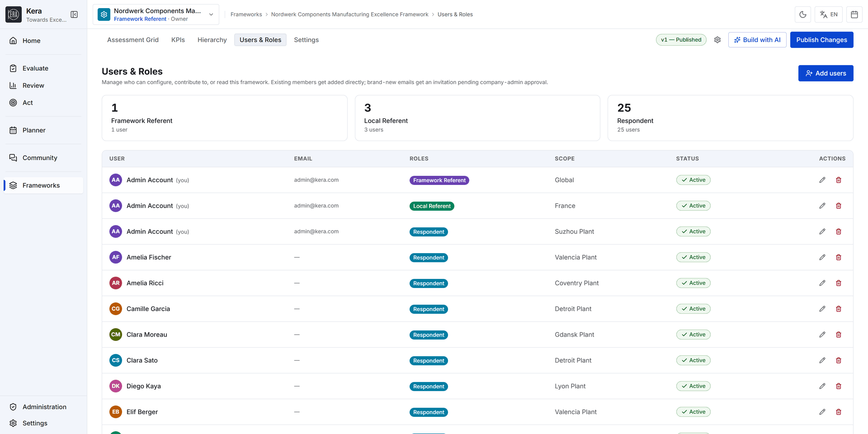Launch Build with AI
This screenshot has width=868, height=434.
(757, 40)
